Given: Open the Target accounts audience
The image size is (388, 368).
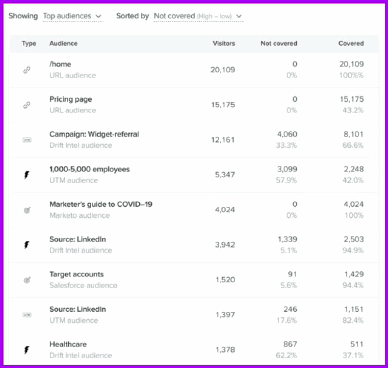Looking at the screenshot, I should (77, 274).
